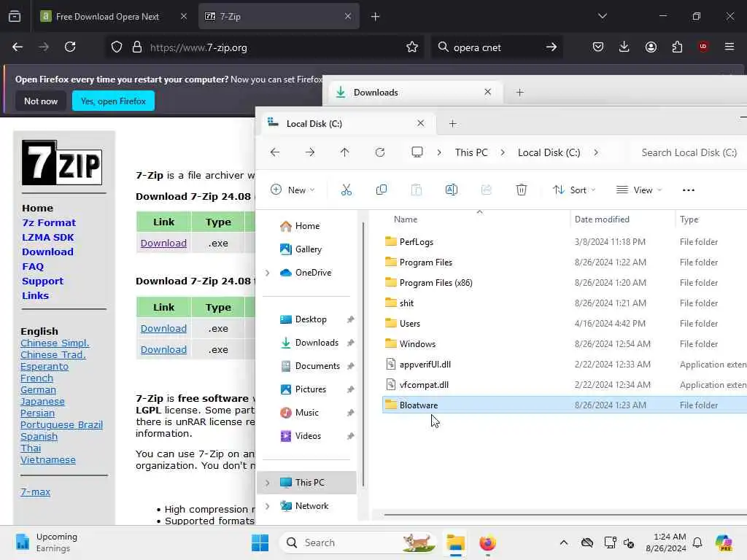Go back in File Explorer
The width and height of the screenshot is (747, 560).
coord(275,152)
